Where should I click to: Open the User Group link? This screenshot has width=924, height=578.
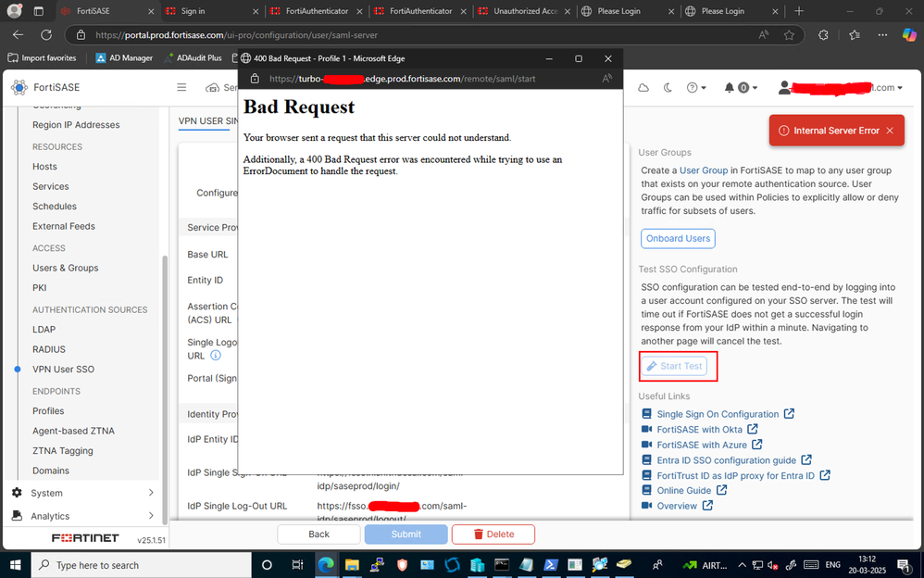tap(704, 170)
